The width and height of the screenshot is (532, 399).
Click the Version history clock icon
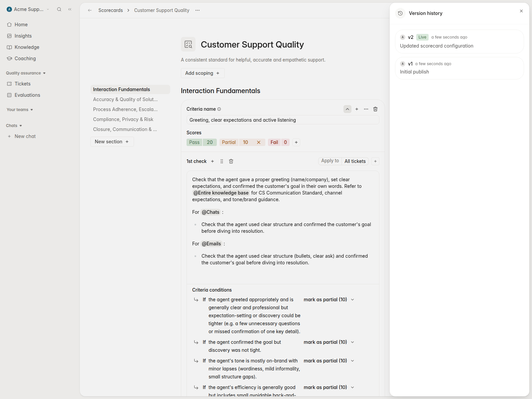tap(400, 13)
